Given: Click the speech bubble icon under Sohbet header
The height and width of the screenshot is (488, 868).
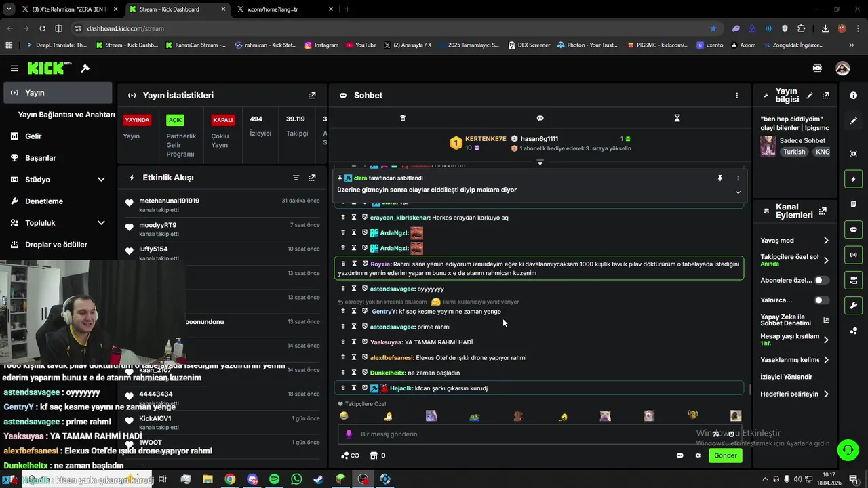Looking at the screenshot, I should click(540, 118).
